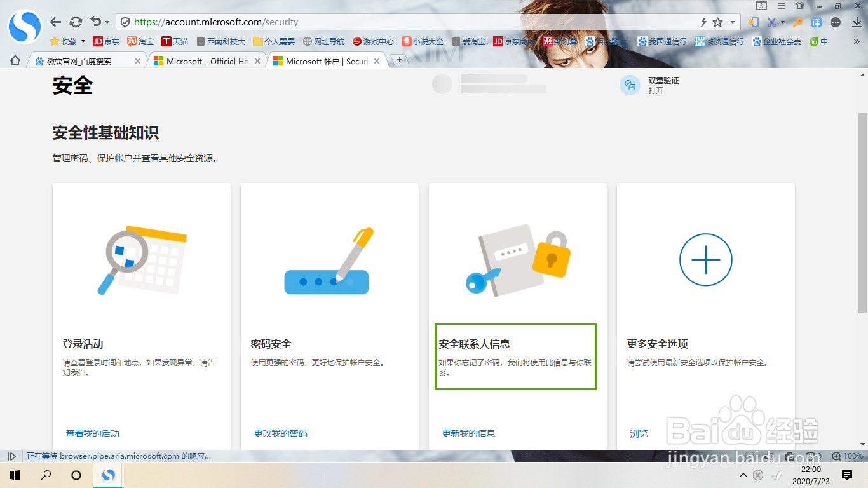
Task: Click the lightning speed-mode icon in address bar
Action: click(x=703, y=22)
